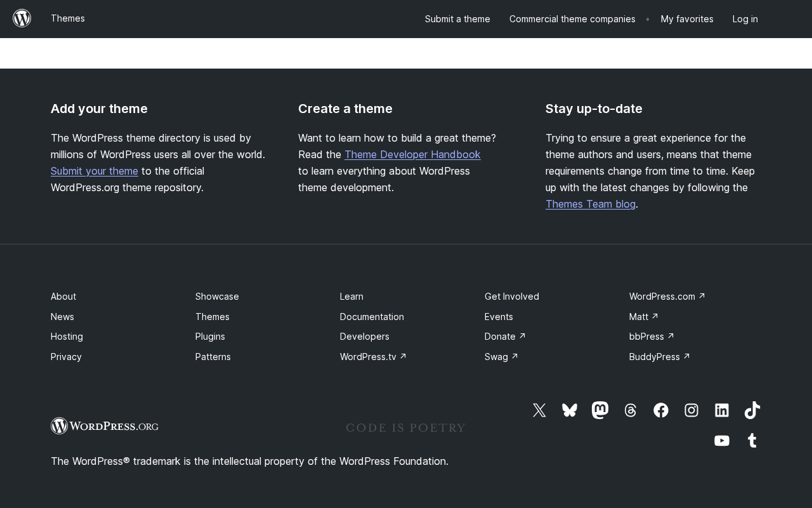Open the LinkedIn icon link
Screen dimensions: 812x508
pyautogui.click(x=722, y=410)
